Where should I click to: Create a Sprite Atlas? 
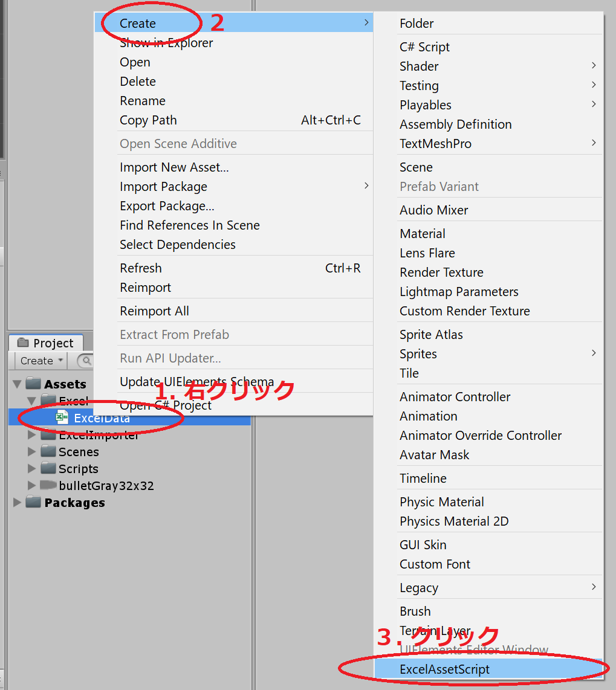tap(488, 335)
